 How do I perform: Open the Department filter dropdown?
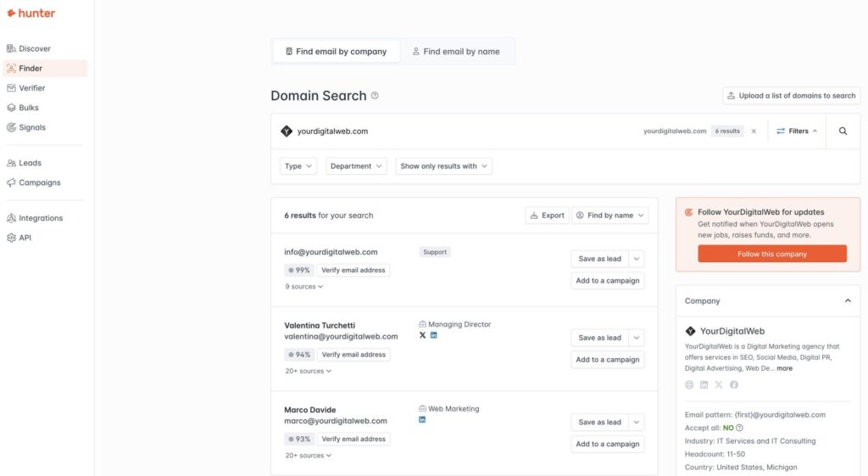pyautogui.click(x=356, y=166)
